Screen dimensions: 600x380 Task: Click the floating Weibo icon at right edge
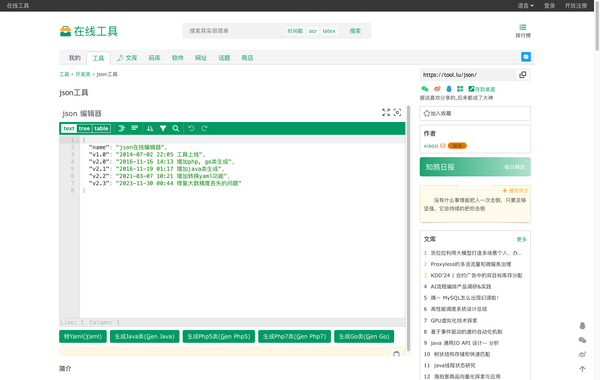[x=582, y=354]
